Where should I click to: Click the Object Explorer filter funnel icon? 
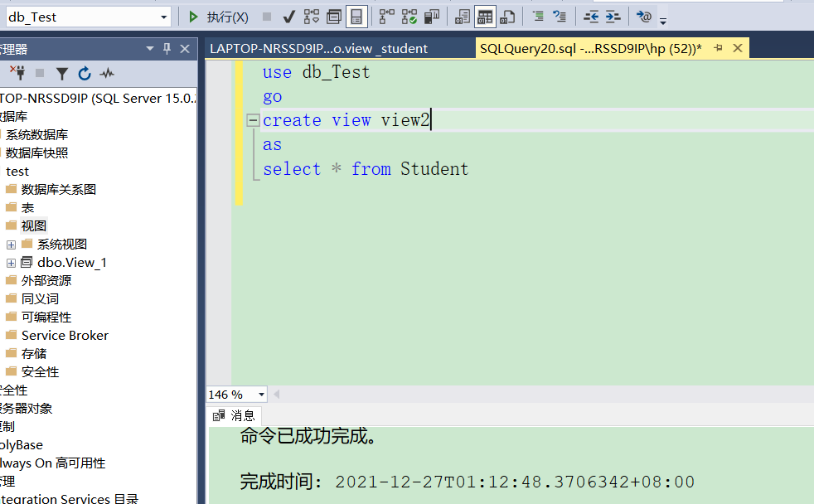pyautogui.click(x=62, y=74)
